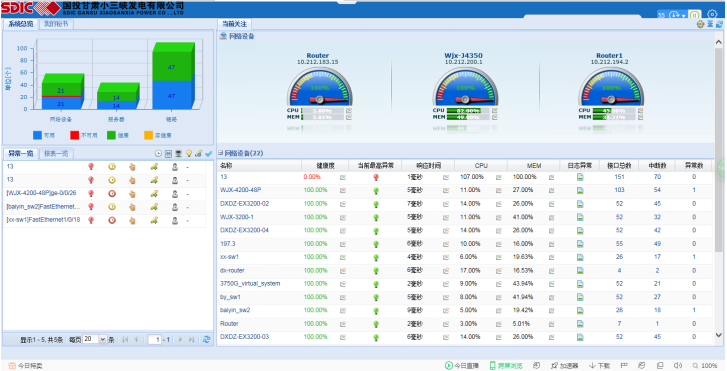Go to last page in the alarm list pager

191,340
